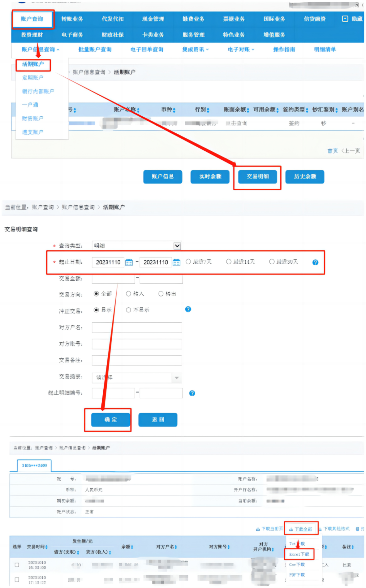Choose Excel下载 from download menu
This screenshot has width=366, height=588.
pos(299,554)
